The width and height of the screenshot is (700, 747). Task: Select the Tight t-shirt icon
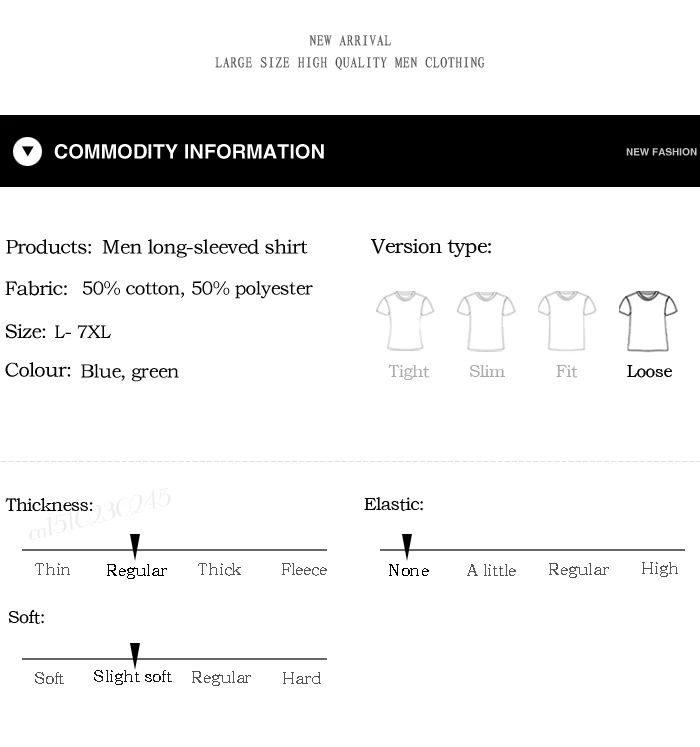point(405,321)
